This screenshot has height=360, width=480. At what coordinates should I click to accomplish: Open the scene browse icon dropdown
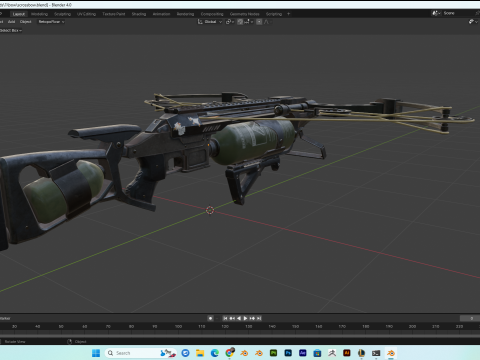point(436,13)
